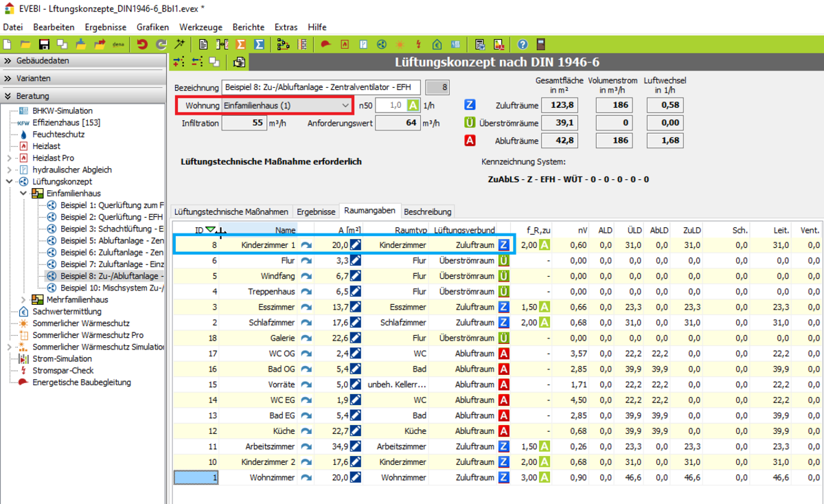Switch to the Ergebnisse tab beside Raumangaben
This screenshot has width=824, height=504.
[x=316, y=211]
